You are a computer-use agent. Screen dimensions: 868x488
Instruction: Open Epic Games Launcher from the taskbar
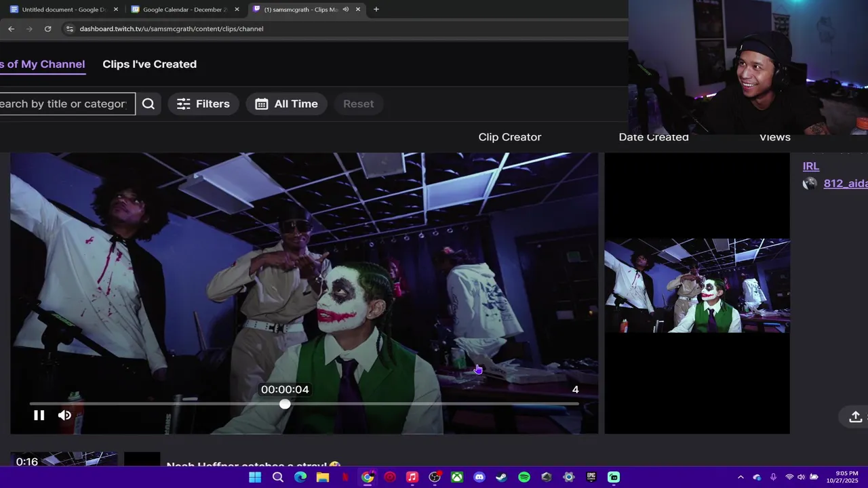591,477
